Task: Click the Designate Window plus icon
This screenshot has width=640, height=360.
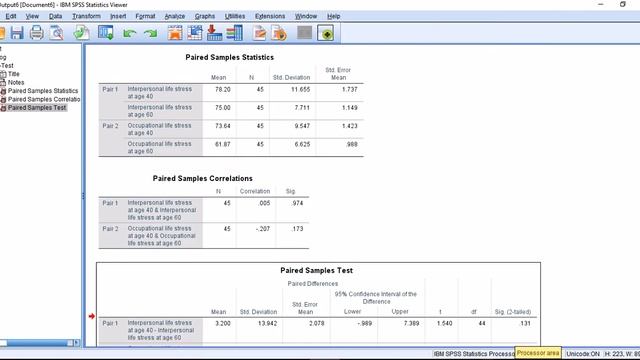Action: point(326,33)
